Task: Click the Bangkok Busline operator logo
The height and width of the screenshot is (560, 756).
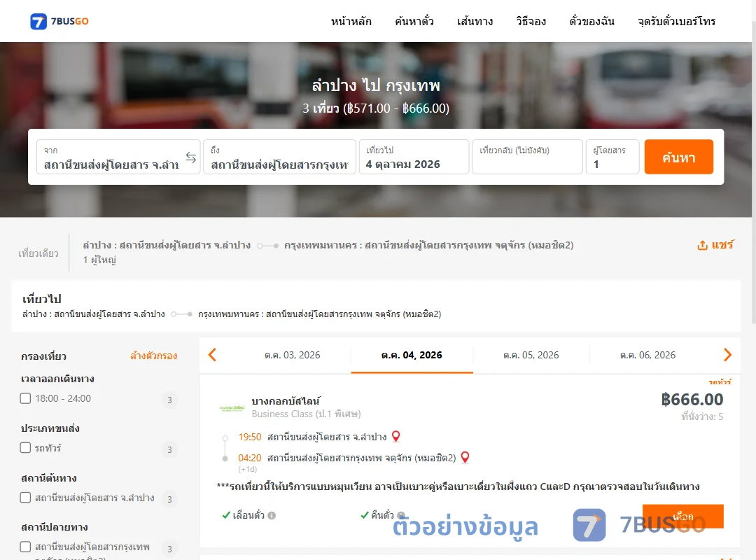Action: pyautogui.click(x=232, y=408)
